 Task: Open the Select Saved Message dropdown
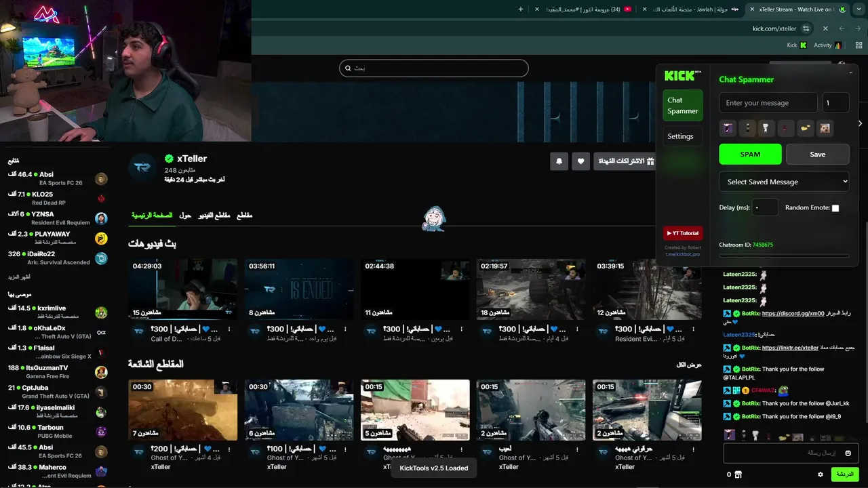tap(784, 182)
